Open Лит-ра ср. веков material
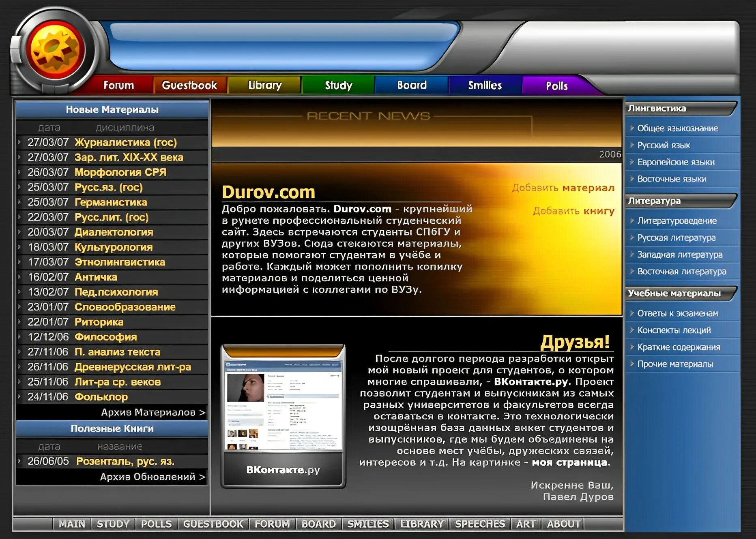This screenshot has width=756, height=539. (118, 382)
